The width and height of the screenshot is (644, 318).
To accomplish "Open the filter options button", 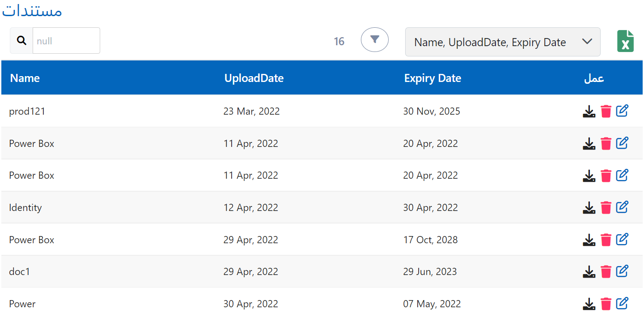I will click(375, 40).
